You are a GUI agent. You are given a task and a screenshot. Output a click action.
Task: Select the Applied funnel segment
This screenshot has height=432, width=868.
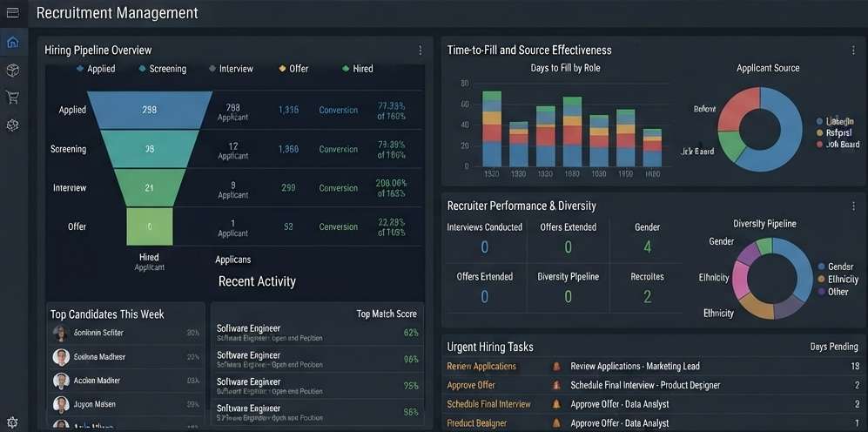tap(150, 110)
